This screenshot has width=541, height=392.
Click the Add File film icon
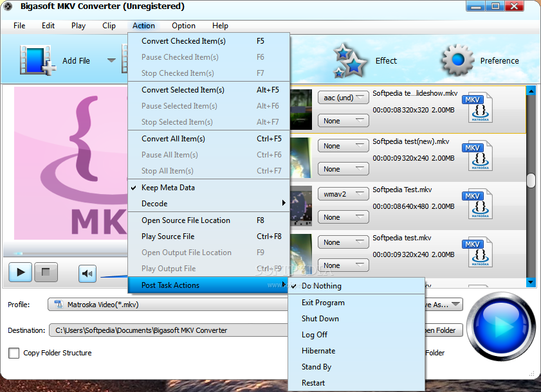click(x=37, y=60)
